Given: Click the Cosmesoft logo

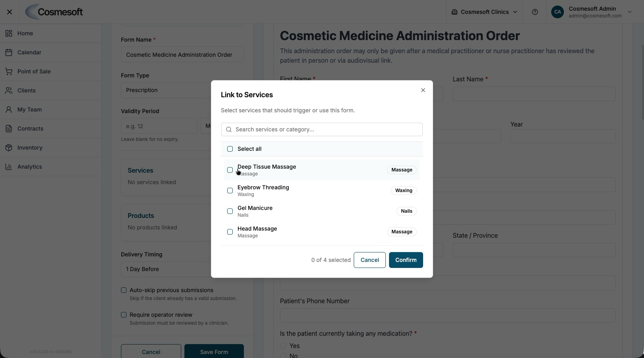Looking at the screenshot, I should tap(54, 12).
